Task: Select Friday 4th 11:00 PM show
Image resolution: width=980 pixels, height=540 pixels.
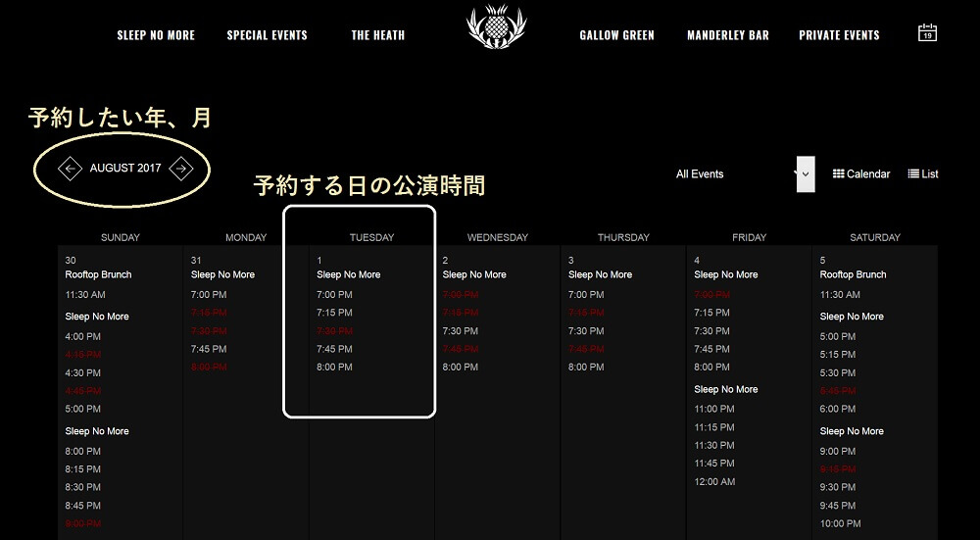Action: point(714,409)
